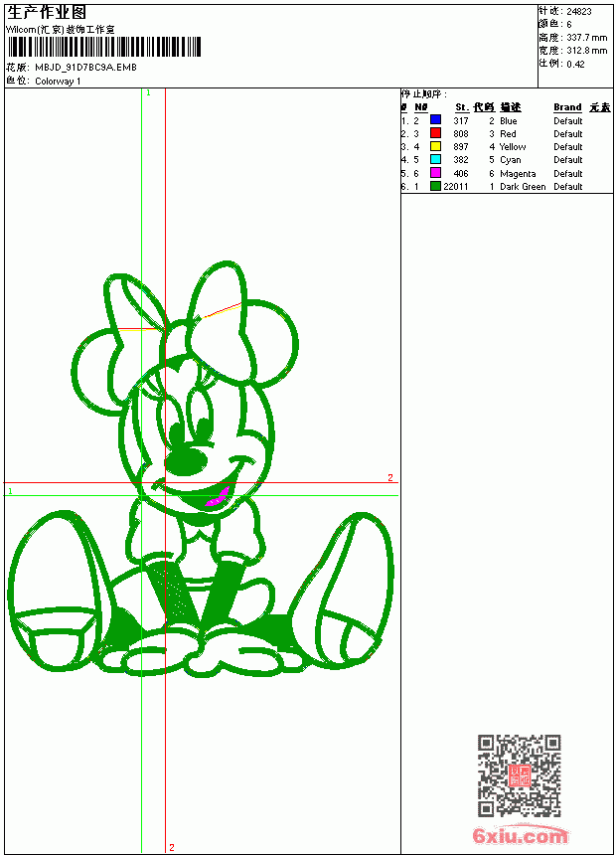Image resolution: width=616 pixels, height=855 pixels.
Task: Click the Blue color swatch in stop sequence
Action: tap(435, 119)
